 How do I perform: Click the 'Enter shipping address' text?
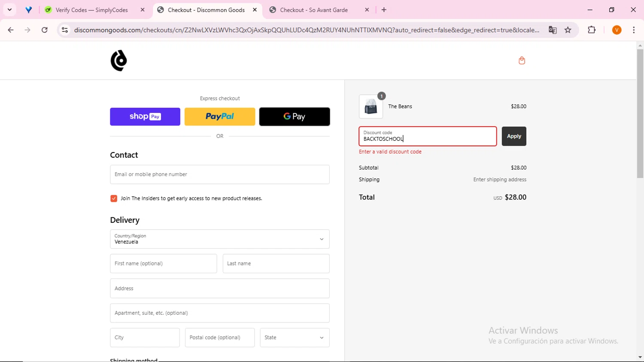(500, 179)
